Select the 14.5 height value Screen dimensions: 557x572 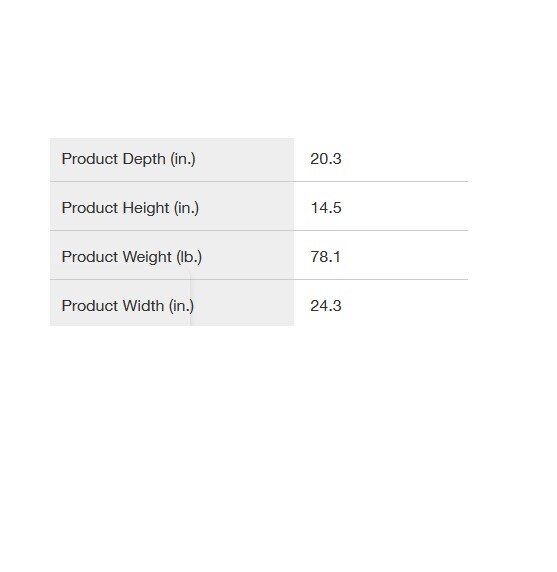coord(326,208)
